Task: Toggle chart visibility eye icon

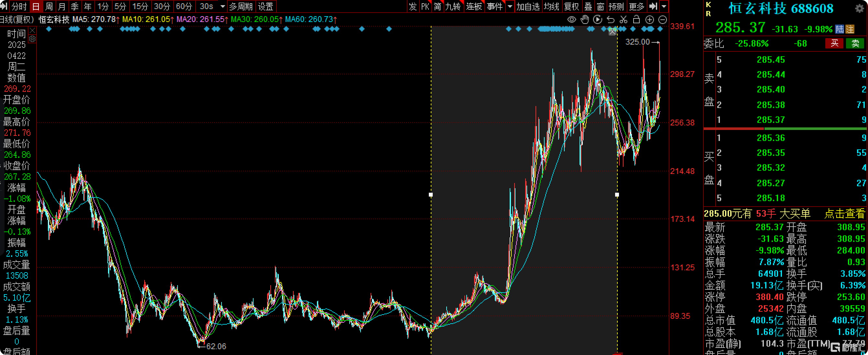Action: point(571,19)
